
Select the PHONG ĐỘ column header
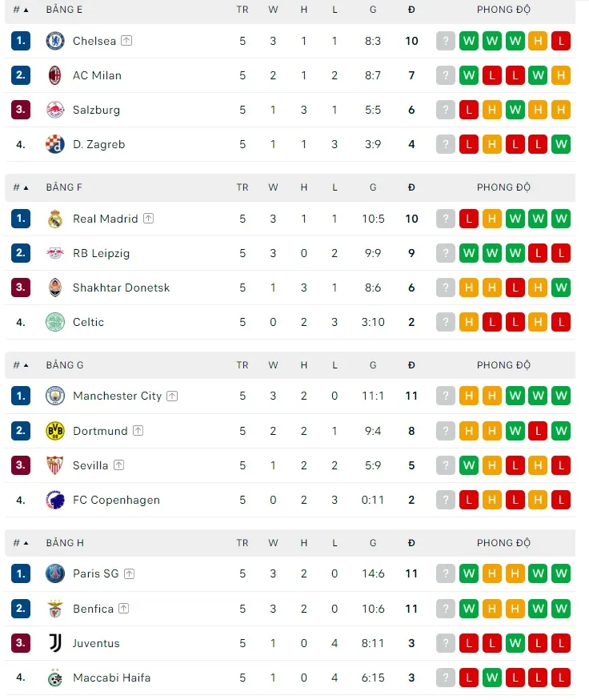point(503,9)
